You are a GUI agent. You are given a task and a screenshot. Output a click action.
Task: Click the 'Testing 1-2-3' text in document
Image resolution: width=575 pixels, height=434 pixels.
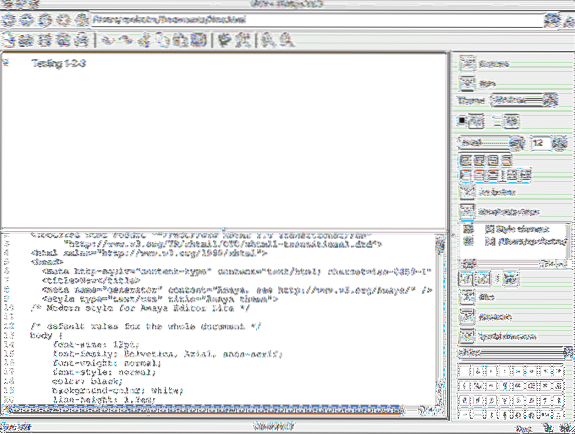coord(59,63)
